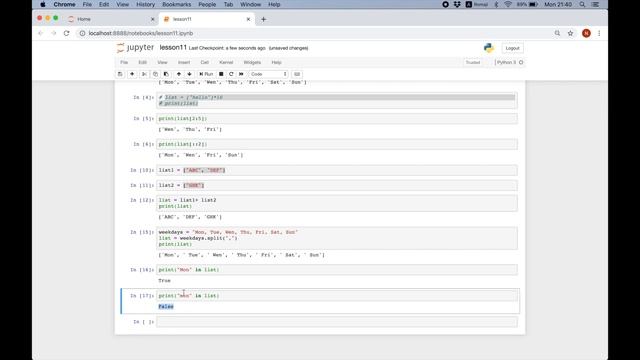640x360 pixels.
Task: Insert a cell below with plus icon
Action: pyautogui.click(x=132, y=74)
